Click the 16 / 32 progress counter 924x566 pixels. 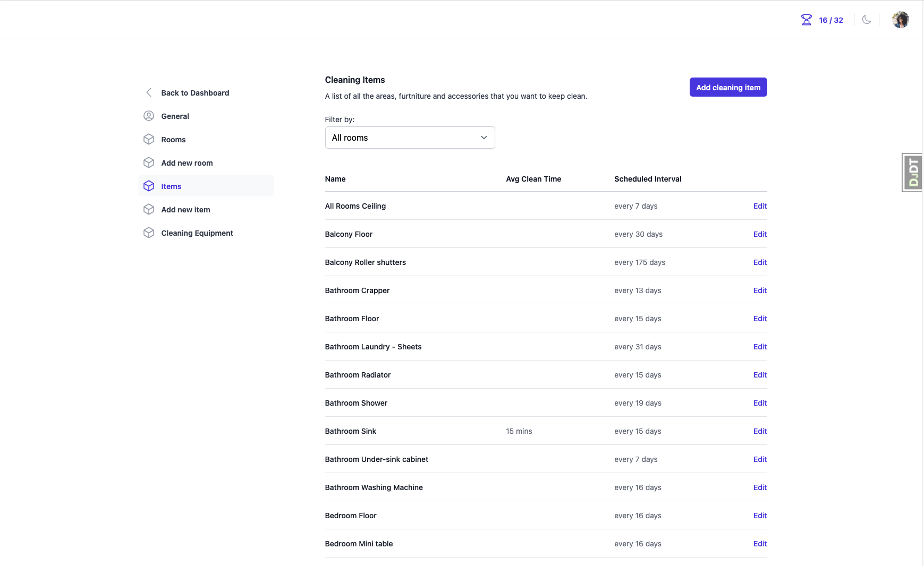click(830, 20)
